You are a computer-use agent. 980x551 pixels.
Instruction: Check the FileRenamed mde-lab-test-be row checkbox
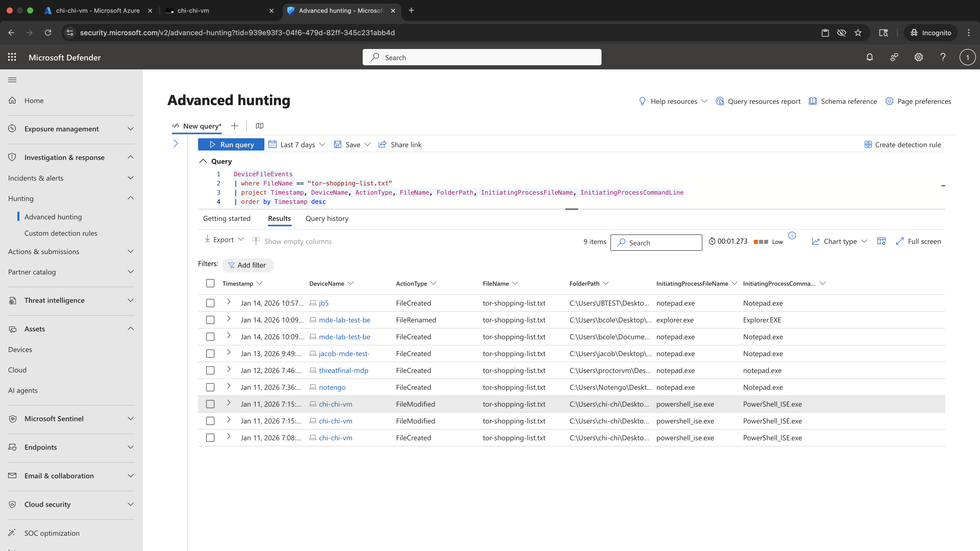210,320
